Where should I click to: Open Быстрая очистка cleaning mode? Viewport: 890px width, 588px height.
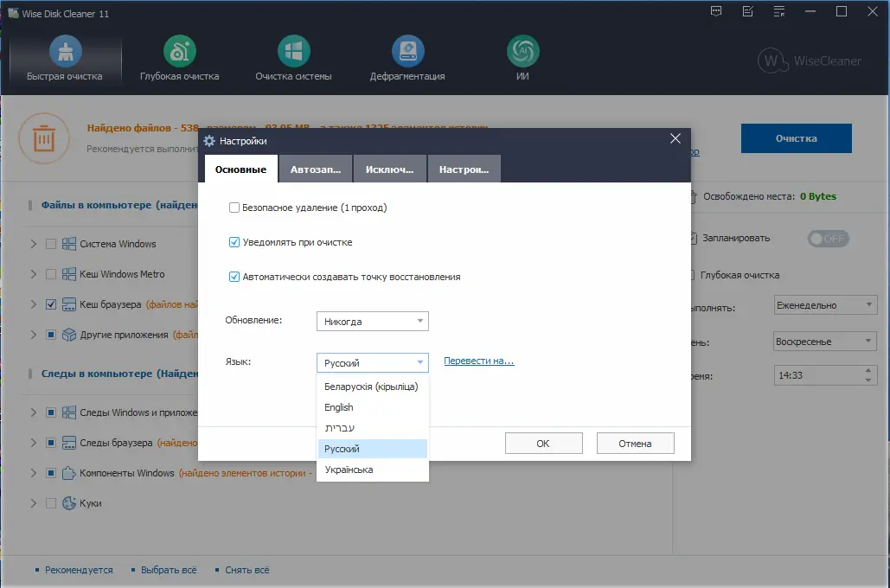click(65, 59)
